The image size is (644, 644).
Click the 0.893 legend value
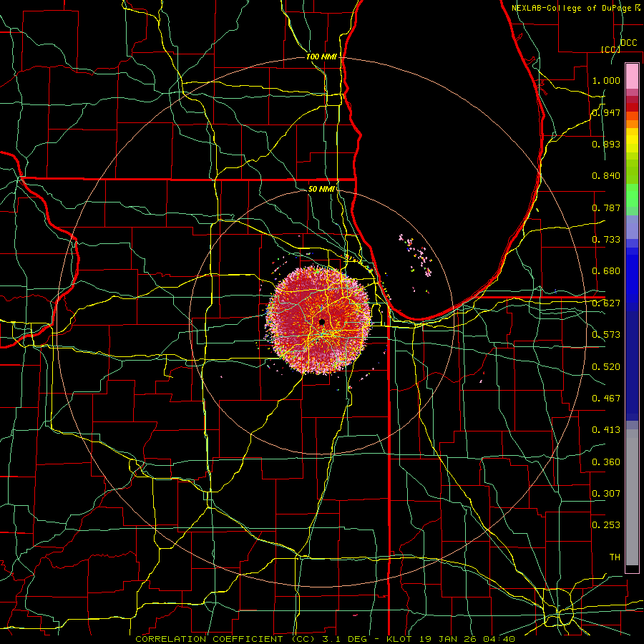606,144
